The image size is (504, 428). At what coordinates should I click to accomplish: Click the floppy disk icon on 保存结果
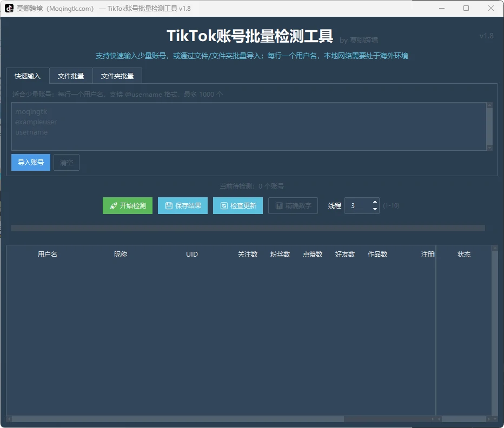169,206
